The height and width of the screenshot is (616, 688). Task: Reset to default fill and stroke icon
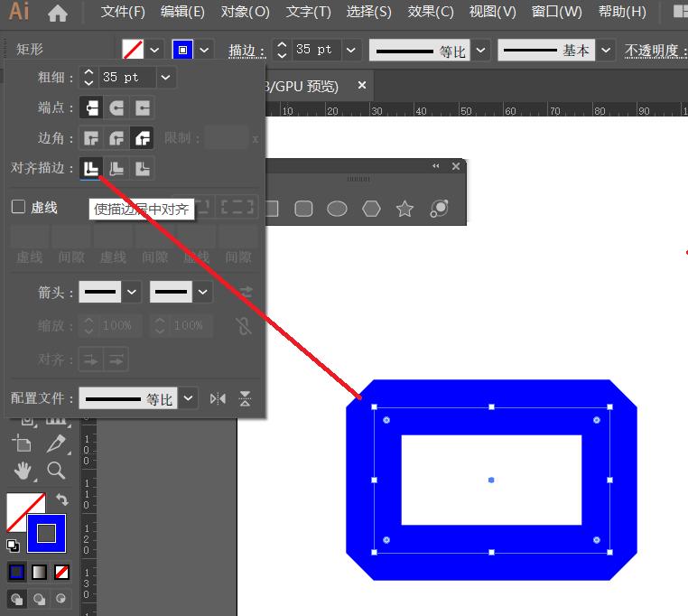pyautogui.click(x=14, y=546)
